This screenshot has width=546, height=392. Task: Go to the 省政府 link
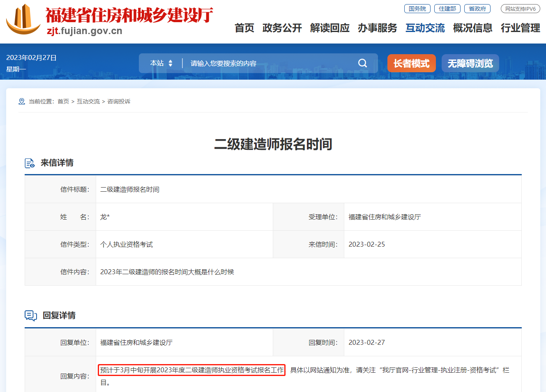point(477,9)
